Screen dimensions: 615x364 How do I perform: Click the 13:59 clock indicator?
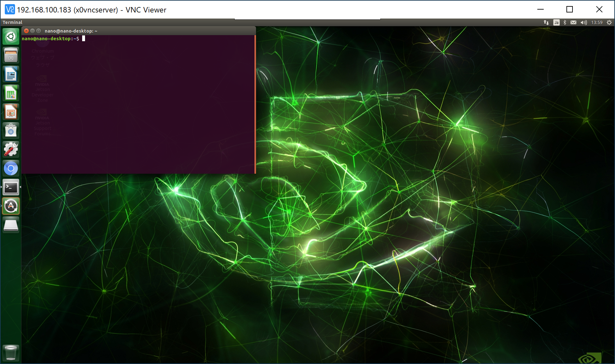click(596, 22)
